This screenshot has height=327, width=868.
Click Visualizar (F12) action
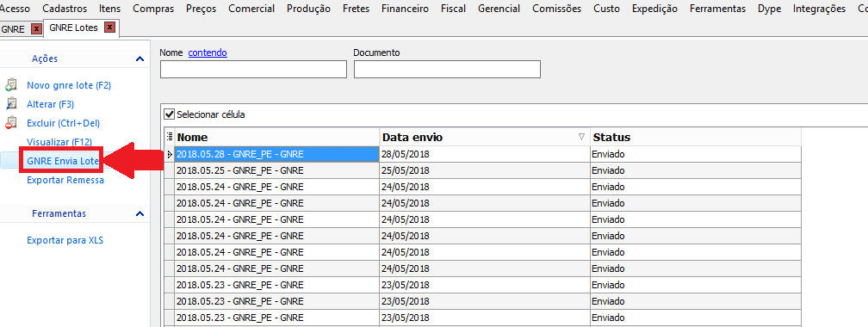click(59, 142)
